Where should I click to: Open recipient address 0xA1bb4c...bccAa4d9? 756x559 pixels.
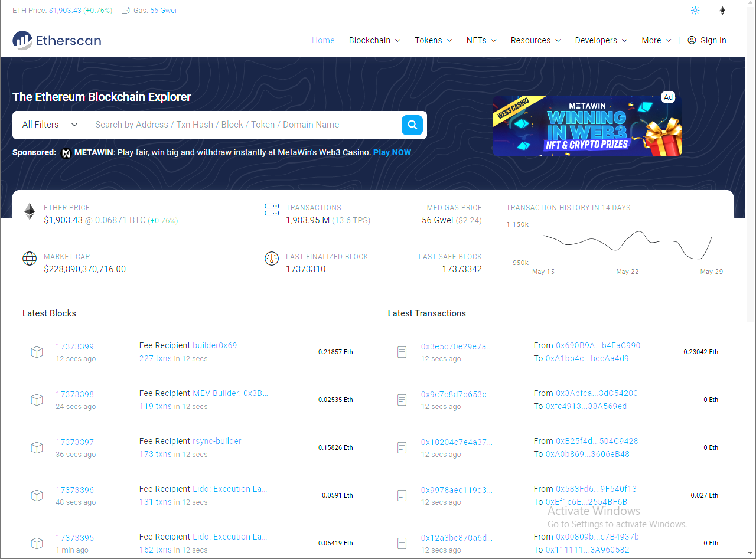(x=587, y=358)
